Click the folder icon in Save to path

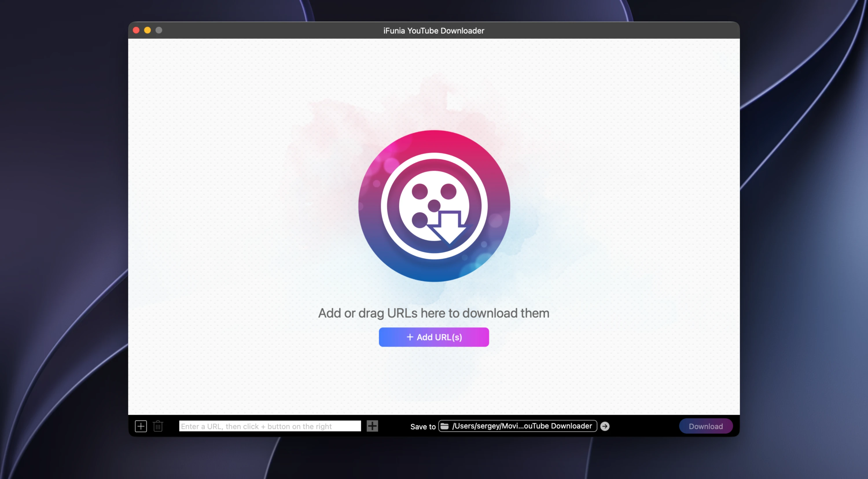(444, 426)
